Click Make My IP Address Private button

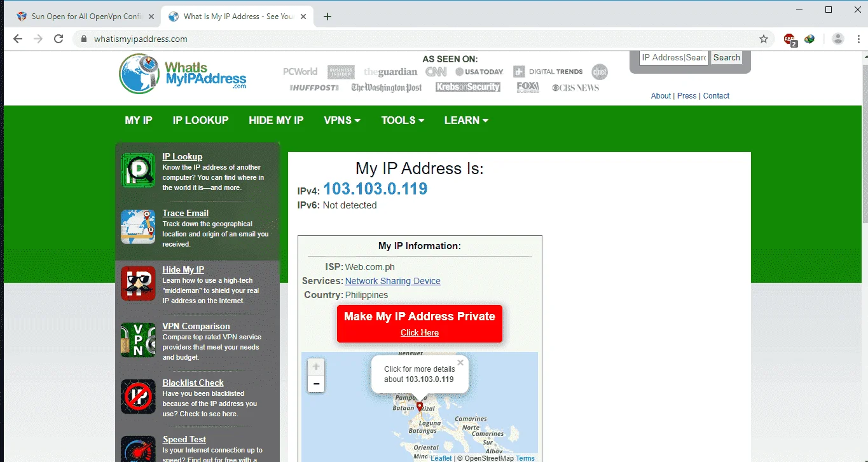click(420, 323)
